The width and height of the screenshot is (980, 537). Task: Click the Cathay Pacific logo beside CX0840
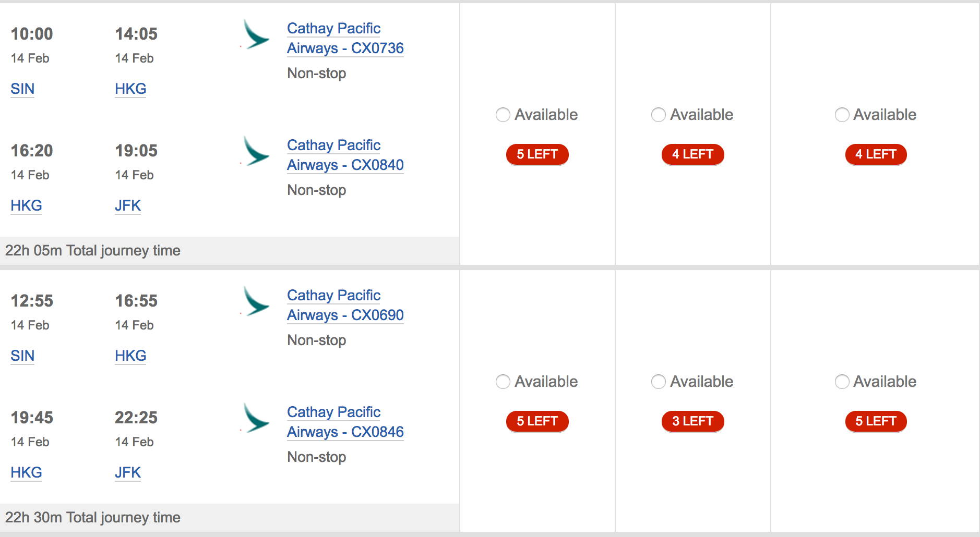point(256,151)
